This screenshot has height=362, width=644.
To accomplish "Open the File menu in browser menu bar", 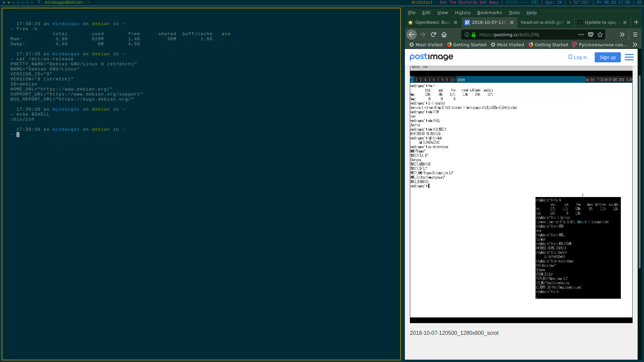I will tap(412, 12).
